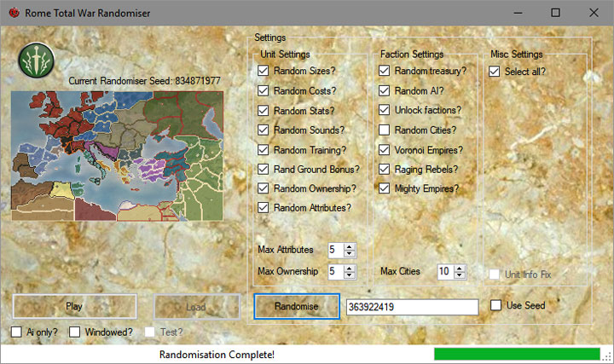The height and width of the screenshot is (364, 614).
Task: Click the Max Cities label
Action: [x=400, y=271]
